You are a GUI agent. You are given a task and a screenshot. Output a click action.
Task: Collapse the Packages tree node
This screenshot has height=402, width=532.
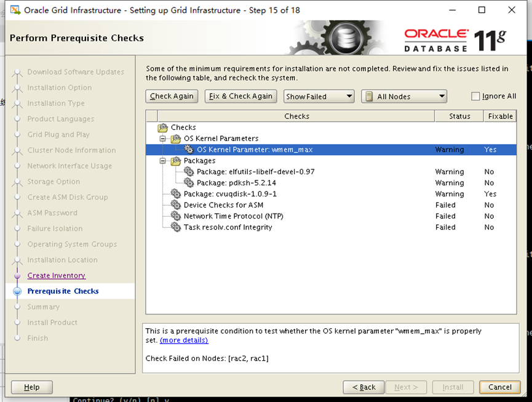point(163,161)
